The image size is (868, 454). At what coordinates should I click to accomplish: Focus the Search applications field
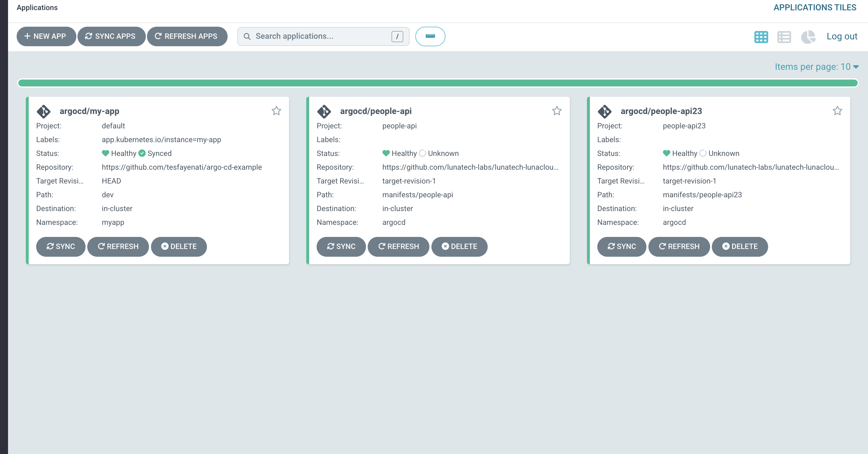(x=323, y=36)
